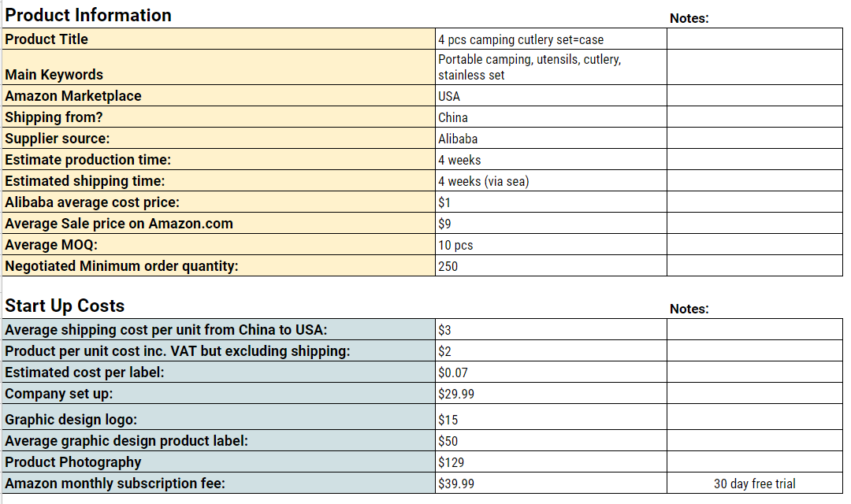Click the Shipping from China cell
851x504 pixels.
(x=551, y=117)
